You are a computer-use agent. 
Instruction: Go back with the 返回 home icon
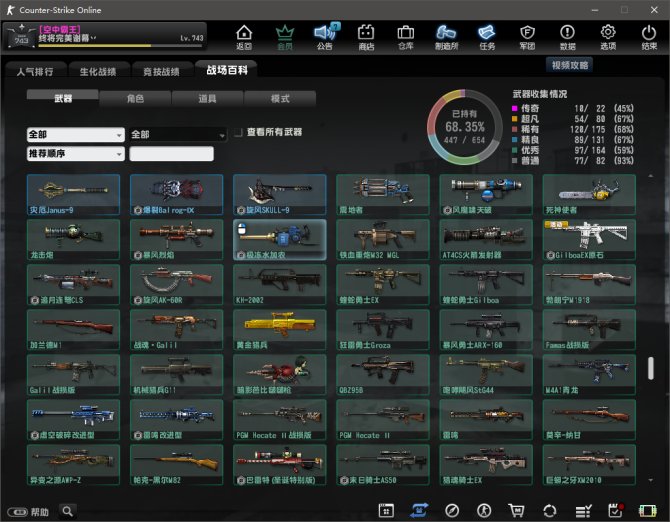(x=244, y=37)
